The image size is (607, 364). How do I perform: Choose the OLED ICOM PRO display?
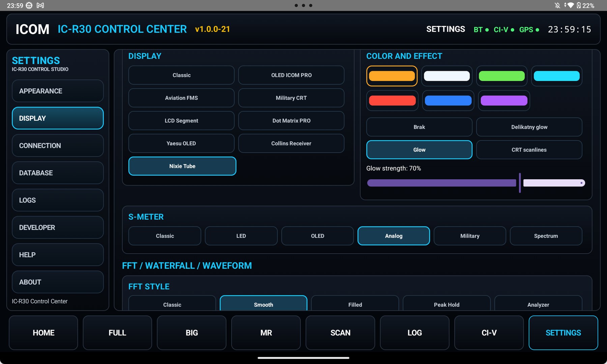[291, 75]
